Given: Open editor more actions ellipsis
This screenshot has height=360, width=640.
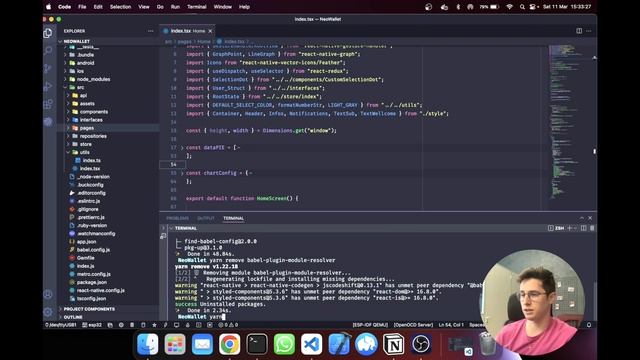Looking at the screenshot, I should pyautogui.click(x=589, y=31).
